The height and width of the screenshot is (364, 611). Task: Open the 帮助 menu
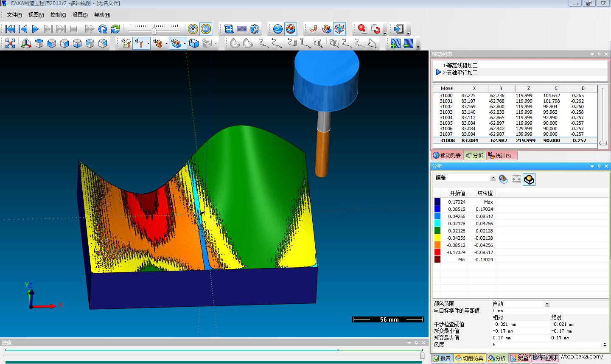tap(102, 15)
